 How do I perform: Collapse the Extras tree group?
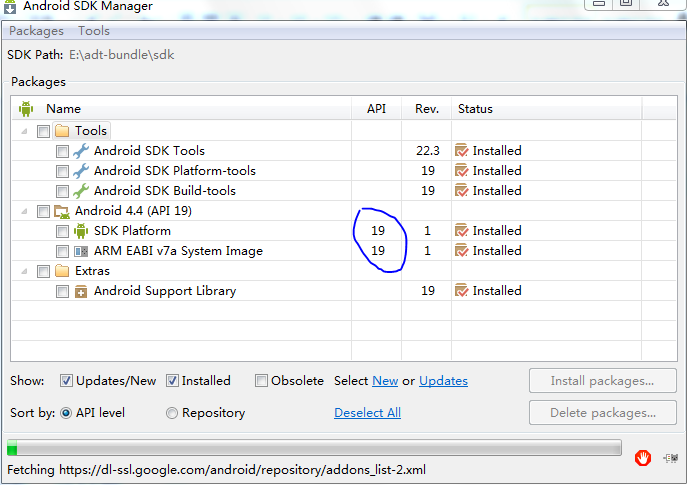click(23, 271)
